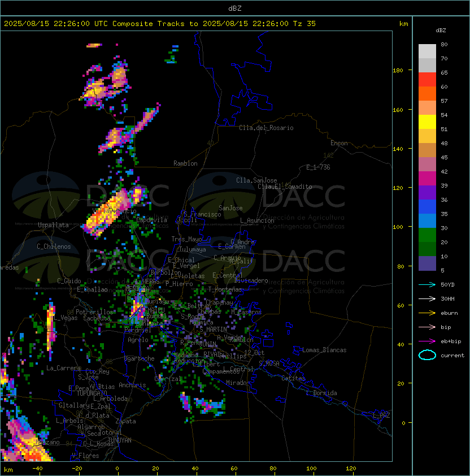Viewport: 470px width, 476px height.
Task: Click the 'eb+bip' legend label
Action: pyautogui.click(x=451, y=341)
